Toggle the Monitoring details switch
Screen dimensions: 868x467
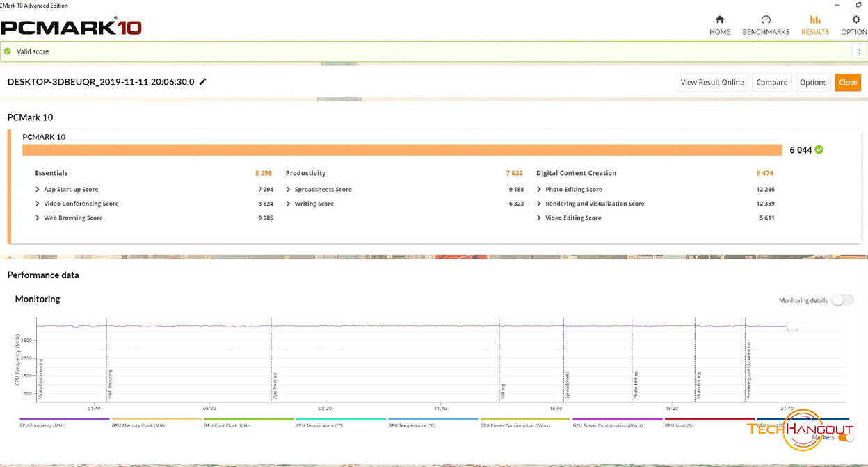(x=842, y=300)
